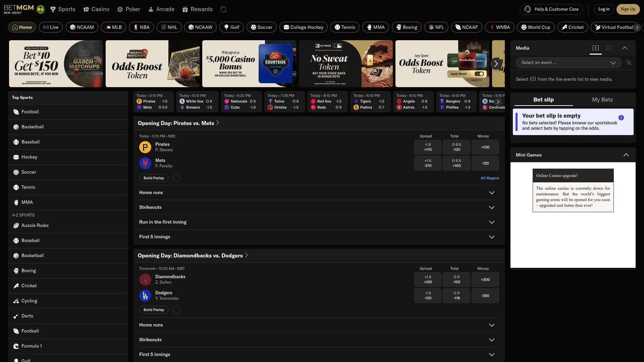Click the right arrow to scroll the banners
Screen dimensions: 644x362
496,64
